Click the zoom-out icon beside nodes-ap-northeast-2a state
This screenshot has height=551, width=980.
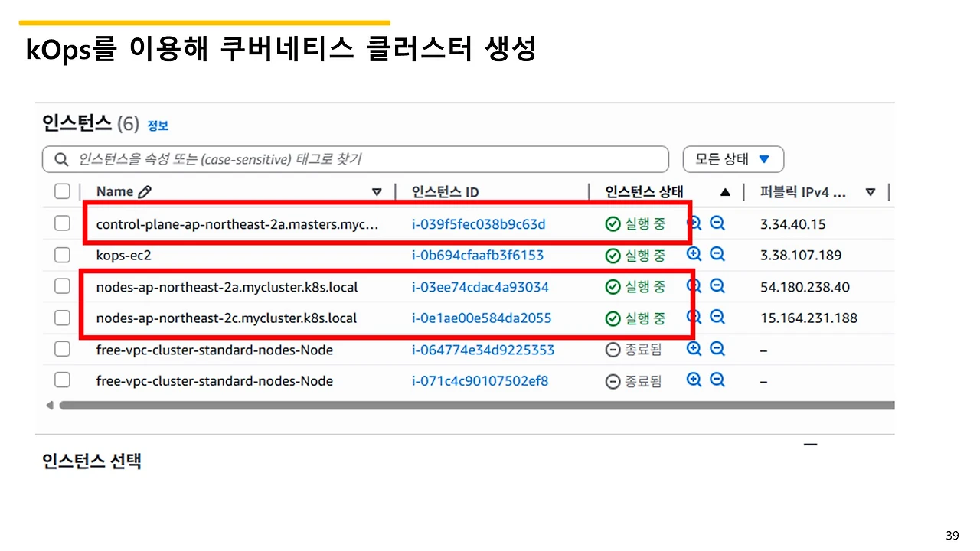point(717,285)
